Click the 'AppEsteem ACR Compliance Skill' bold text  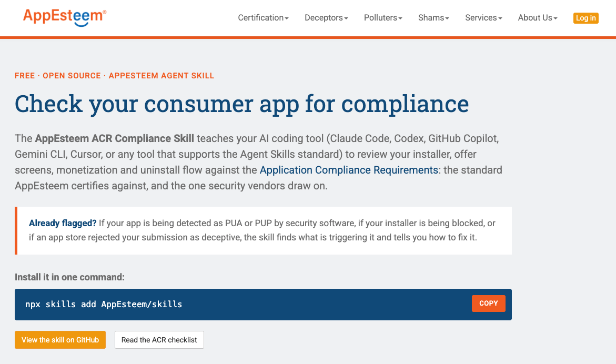click(114, 139)
